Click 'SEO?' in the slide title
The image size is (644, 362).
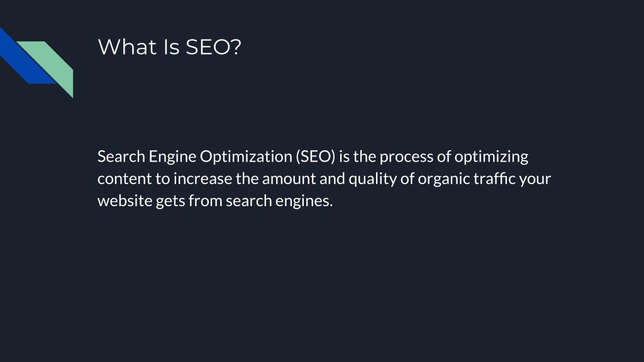point(214,47)
